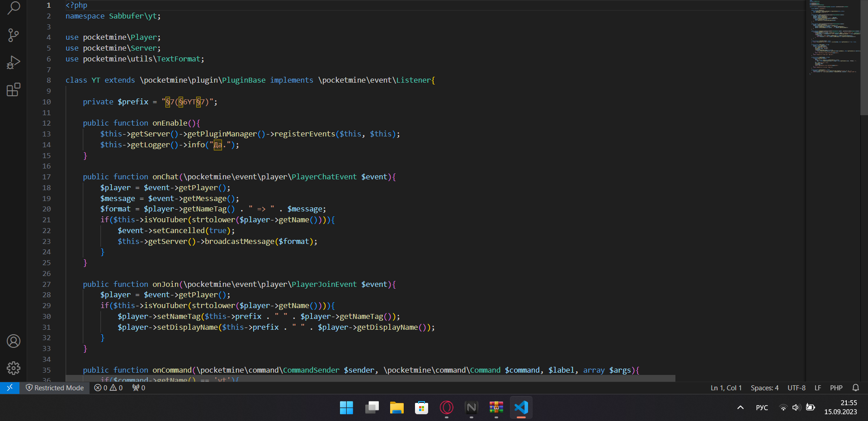Open the Manage settings gear
This screenshot has height=421, width=868.
point(14,368)
